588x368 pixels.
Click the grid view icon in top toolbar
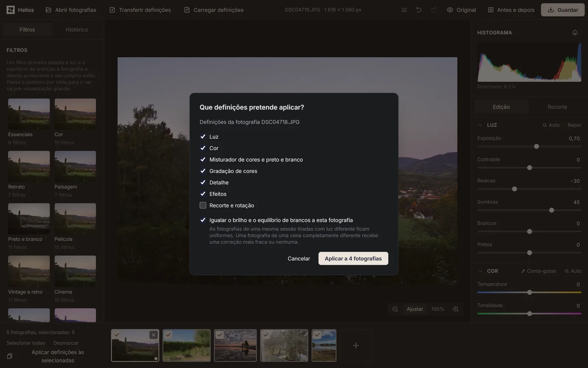point(404,10)
